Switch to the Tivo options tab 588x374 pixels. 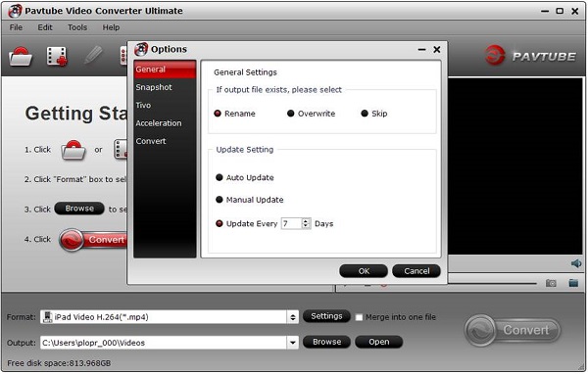point(165,106)
